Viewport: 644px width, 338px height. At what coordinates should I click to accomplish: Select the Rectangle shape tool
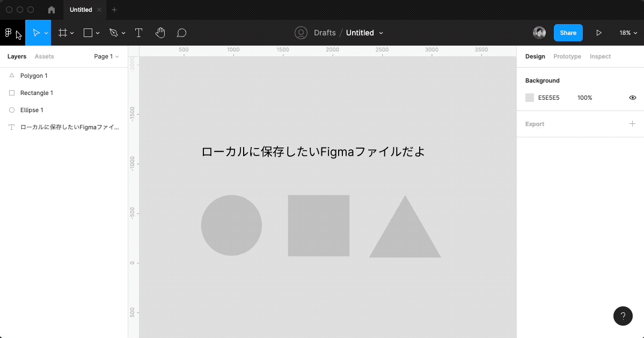89,33
